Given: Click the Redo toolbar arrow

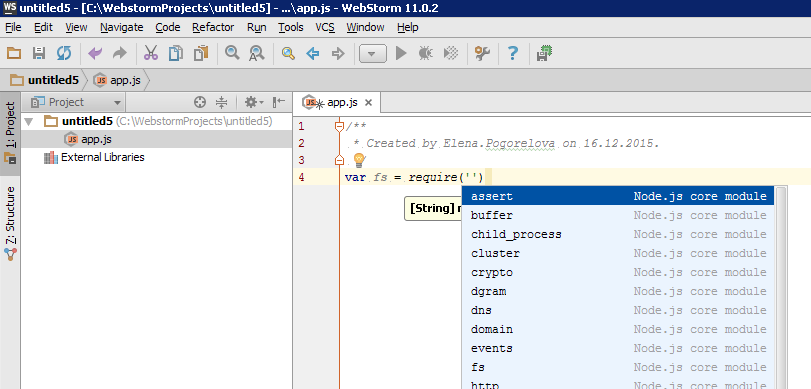Looking at the screenshot, I should (119, 53).
